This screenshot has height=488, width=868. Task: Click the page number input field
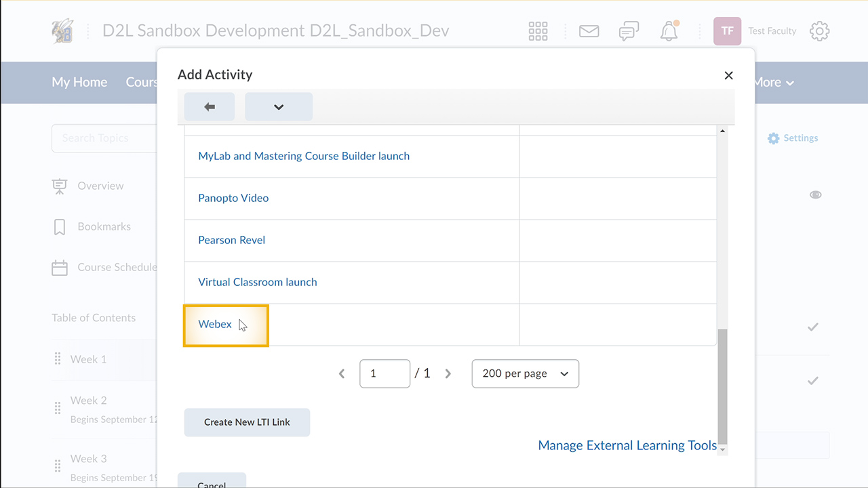[x=384, y=373]
